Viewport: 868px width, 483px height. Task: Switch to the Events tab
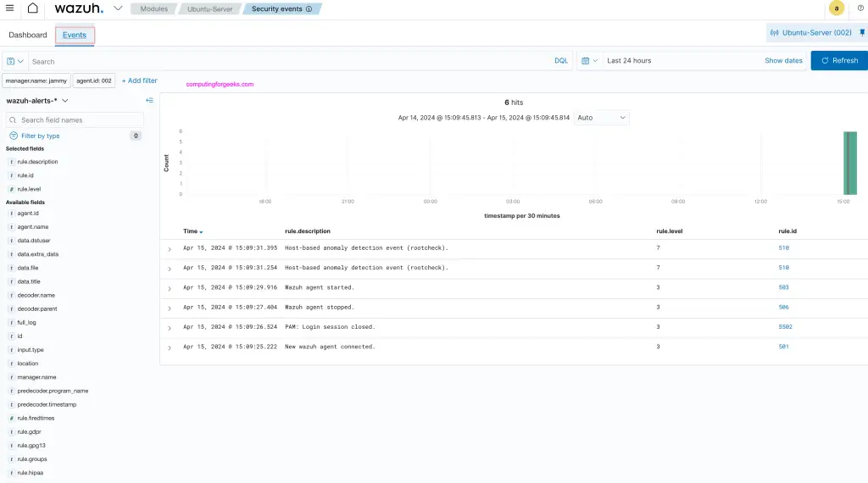(75, 35)
